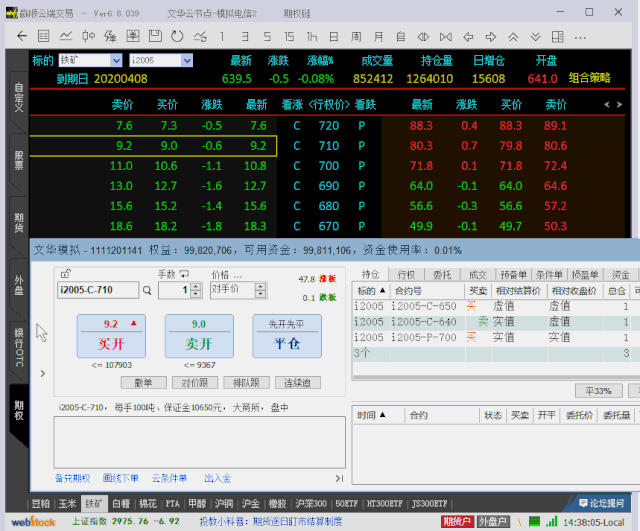Switch to the 行权 tab
This screenshot has width=640, height=531.
click(406, 275)
